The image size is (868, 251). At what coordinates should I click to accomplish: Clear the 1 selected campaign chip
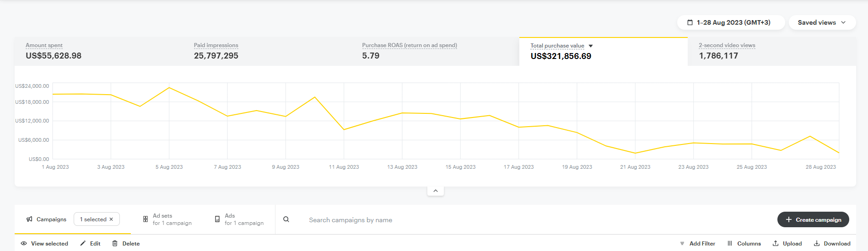(111, 219)
